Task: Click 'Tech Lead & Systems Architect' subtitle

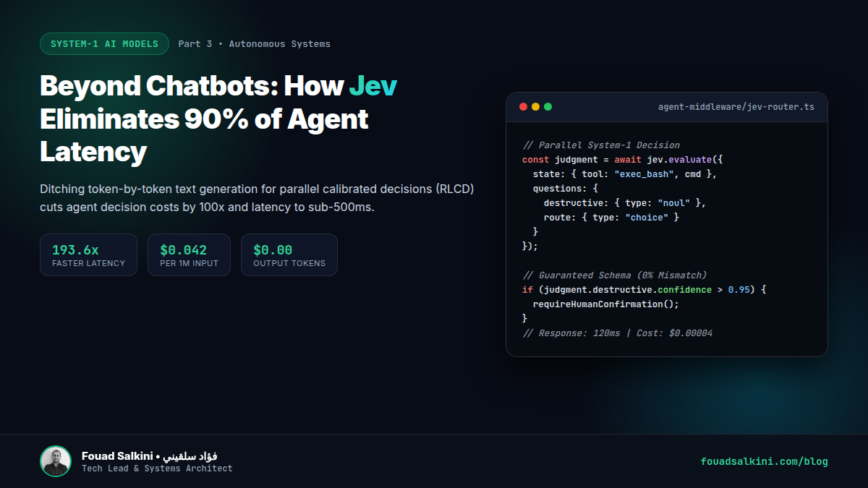Action: point(157,468)
